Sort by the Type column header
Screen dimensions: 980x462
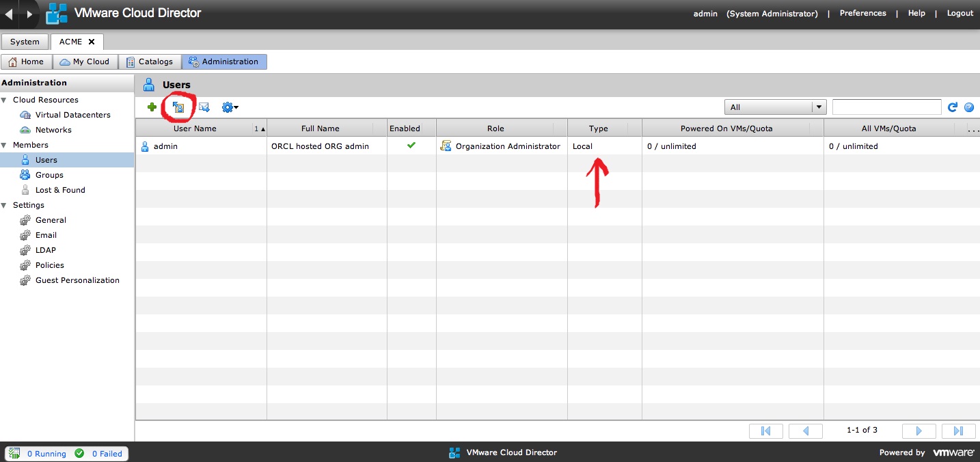point(604,128)
